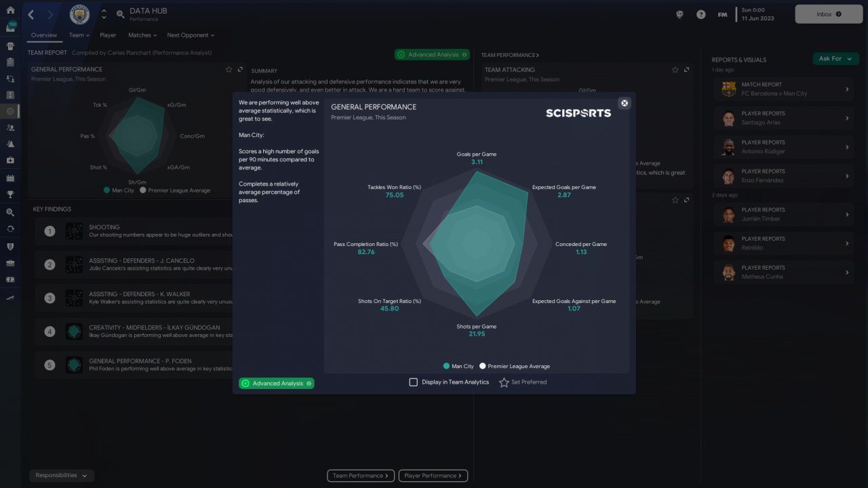Click the Player Performance button at bottom
Viewport: 868px width, 488px height.
[433, 476]
